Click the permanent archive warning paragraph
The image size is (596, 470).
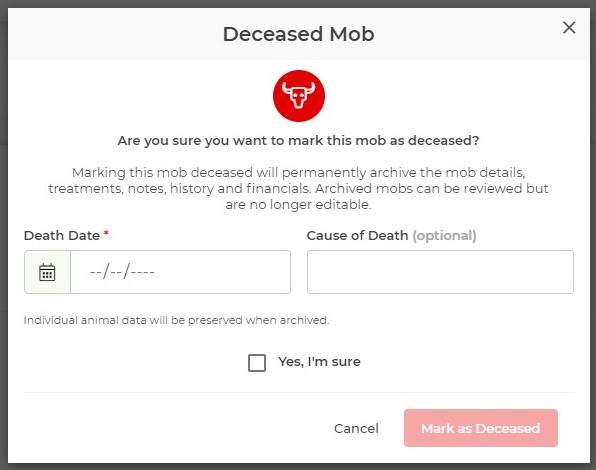(x=298, y=188)
